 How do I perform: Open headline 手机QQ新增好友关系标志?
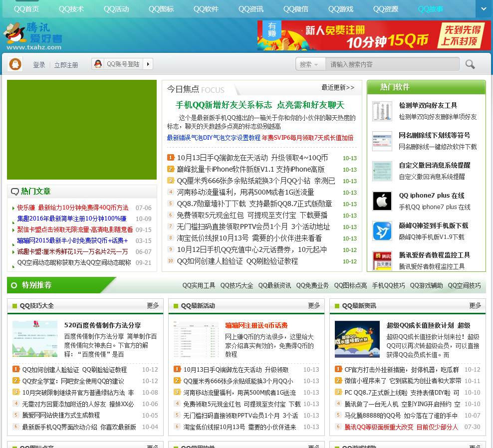point(260,105)
